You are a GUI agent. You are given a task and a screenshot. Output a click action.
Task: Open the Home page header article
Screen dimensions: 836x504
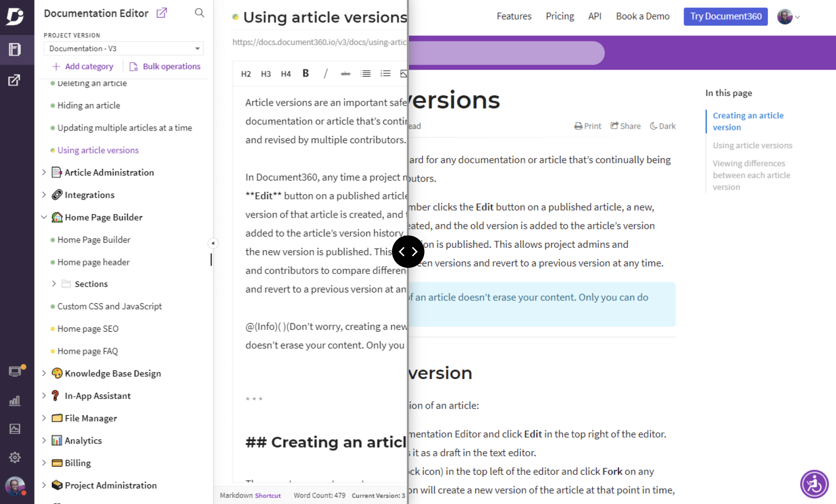point(93,262)
